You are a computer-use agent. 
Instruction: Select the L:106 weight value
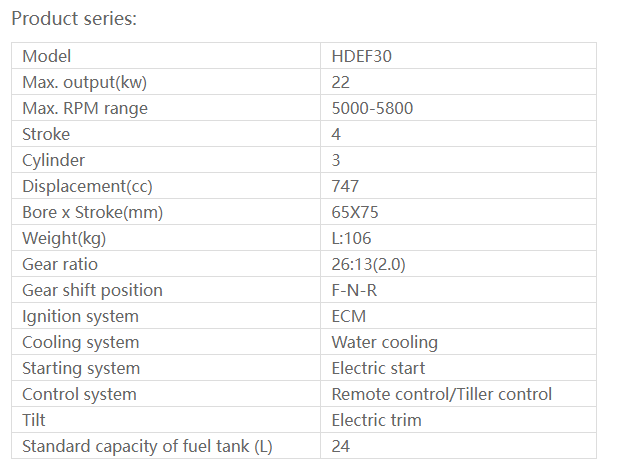tap(352, 238)
